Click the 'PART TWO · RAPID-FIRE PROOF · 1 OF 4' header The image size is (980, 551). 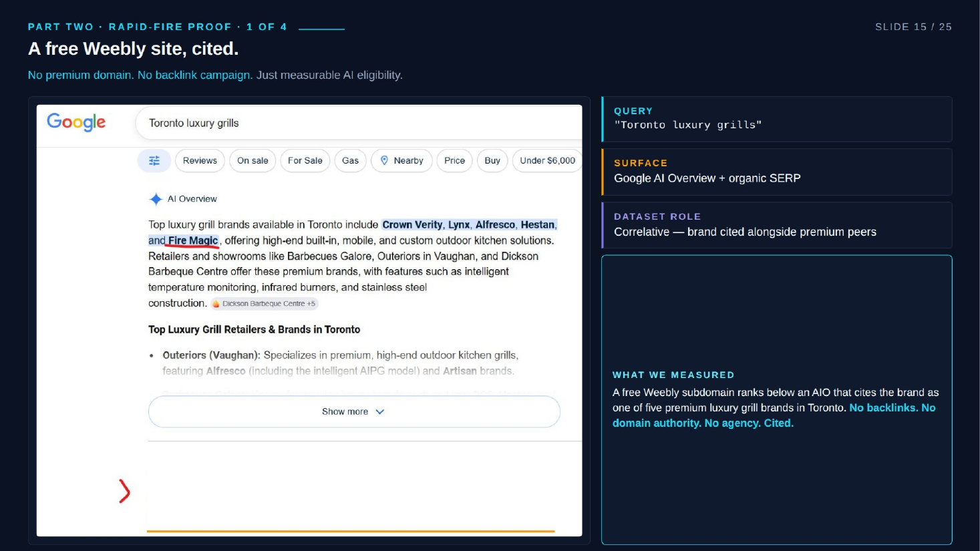pos(158,27)
